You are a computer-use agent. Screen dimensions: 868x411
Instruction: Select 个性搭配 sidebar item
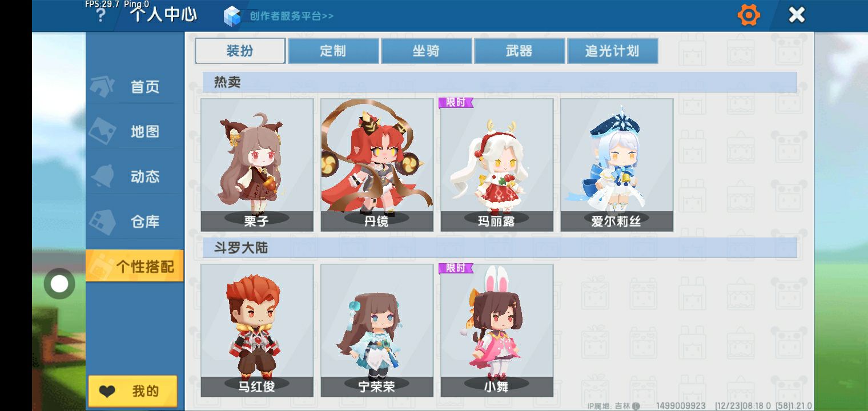tap(135, 266)
